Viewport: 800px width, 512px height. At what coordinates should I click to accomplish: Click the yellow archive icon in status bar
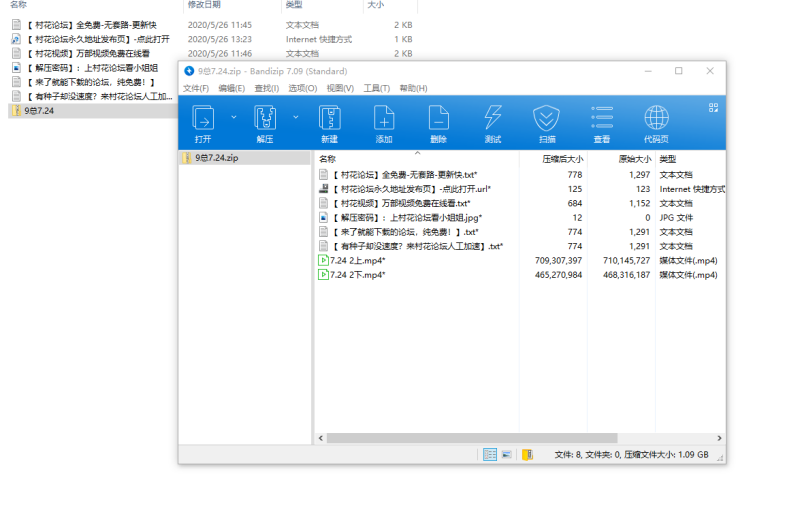click(527, 455)
